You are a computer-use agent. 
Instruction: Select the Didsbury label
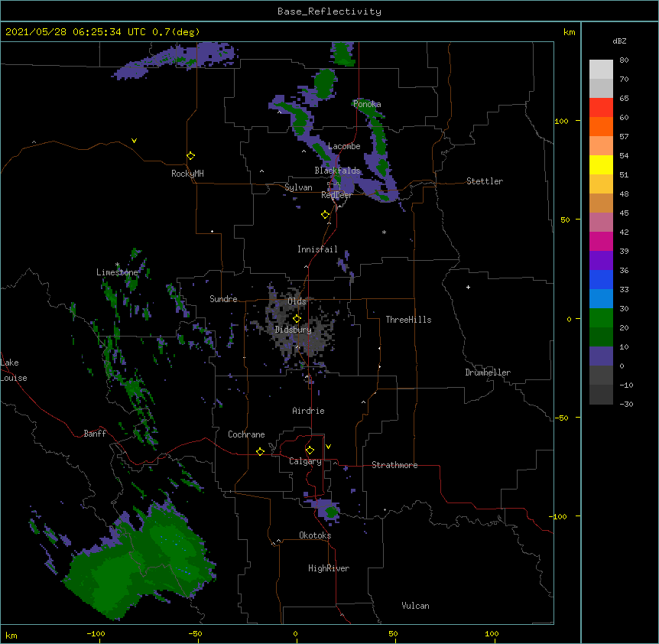pos(294,330)
